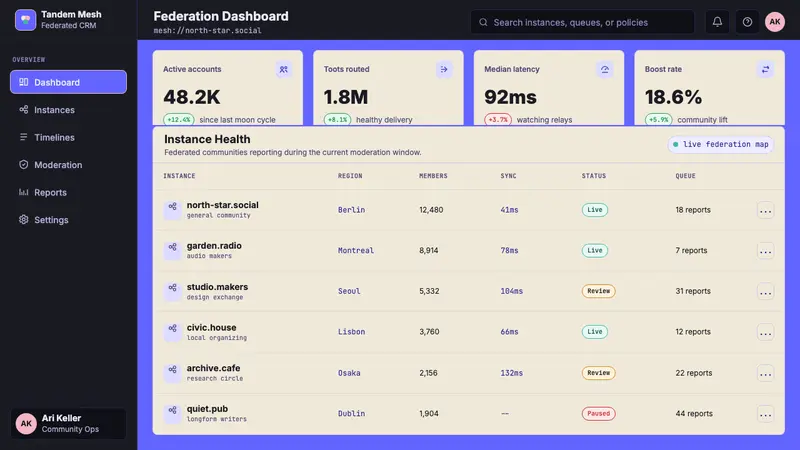The width and height of the screenshot is (800, 450).
Task: Open Timelines section
Action: pyautogui.click(x=68, y=137)
